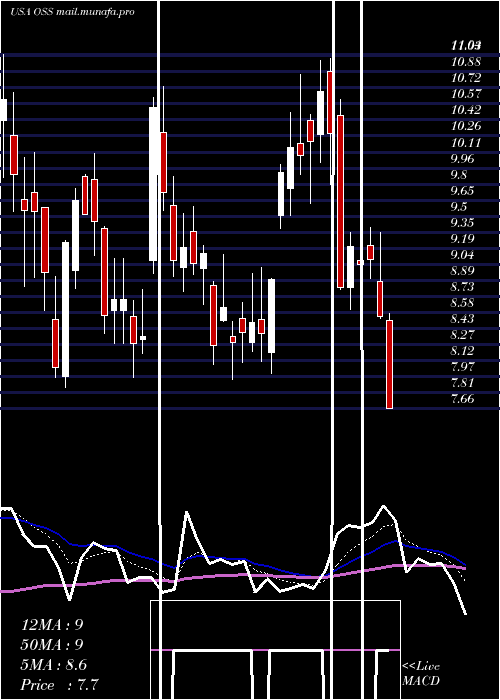Image resolution: width=500 pixels, height=700 pixels.
Task: Click the '12MA : 9' indicator readout
Action: click(52, 625)
